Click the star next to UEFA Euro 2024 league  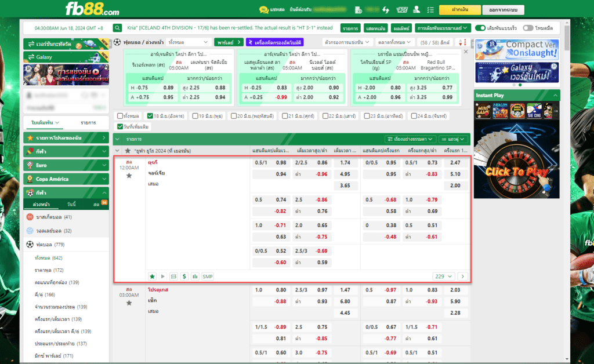128,151
